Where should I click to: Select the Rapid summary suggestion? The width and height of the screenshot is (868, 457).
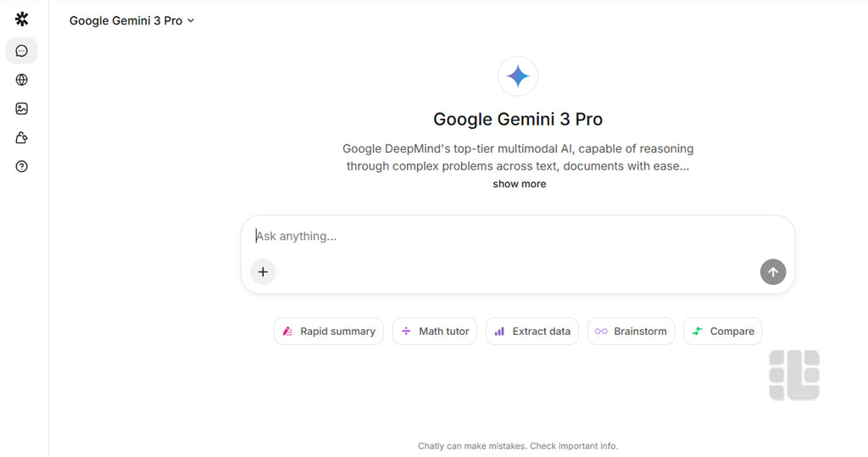click(x=329, y=332)
